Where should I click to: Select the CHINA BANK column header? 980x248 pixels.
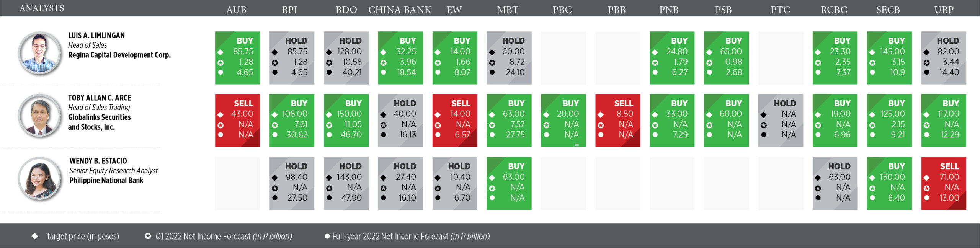(x=400, y=10)
